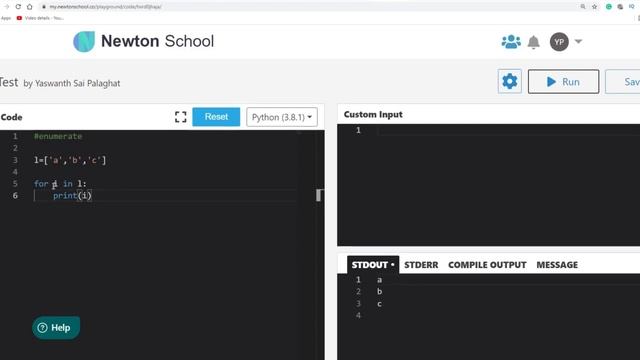The image size is (640, 360).
Task: Switch to the STDERR tab
Action: click(421, 265)
